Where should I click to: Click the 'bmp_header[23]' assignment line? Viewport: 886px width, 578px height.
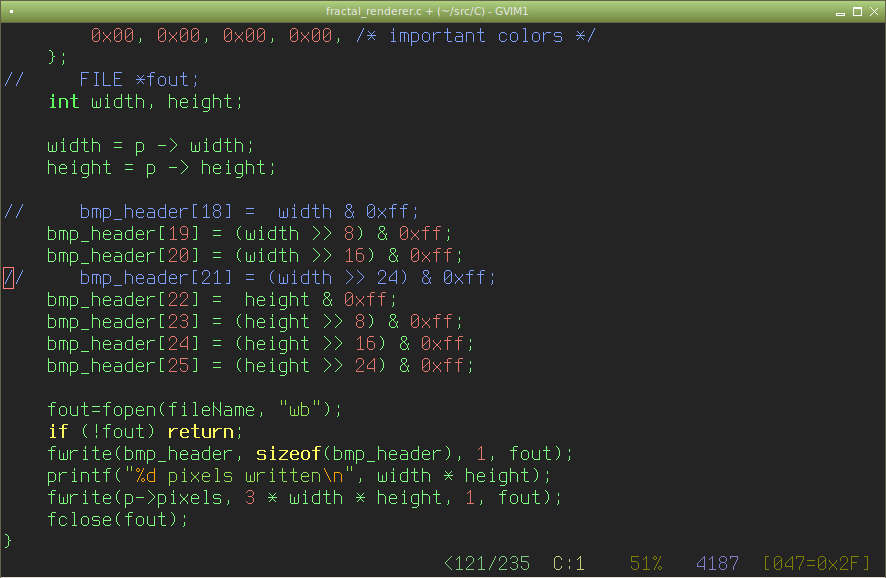[255, 322]
